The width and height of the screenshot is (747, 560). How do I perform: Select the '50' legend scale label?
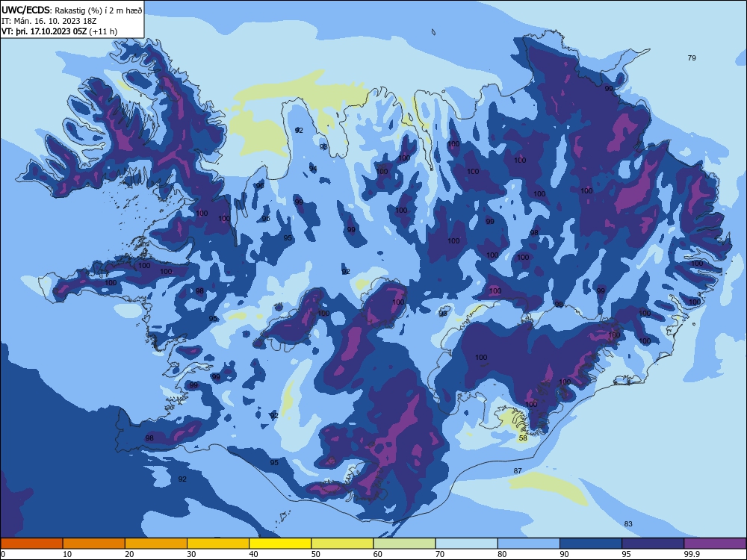pos(316,554)
